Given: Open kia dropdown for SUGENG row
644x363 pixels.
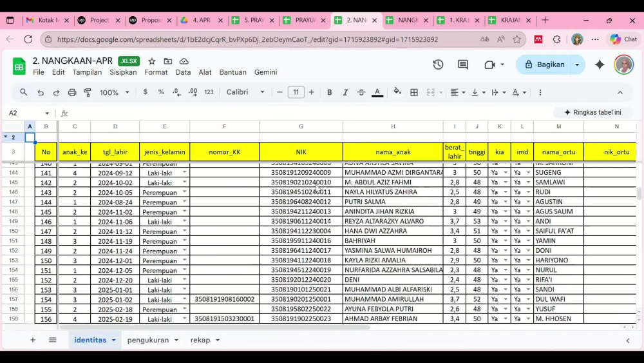Looking at the screenshot, I should (x=506, y=172).
